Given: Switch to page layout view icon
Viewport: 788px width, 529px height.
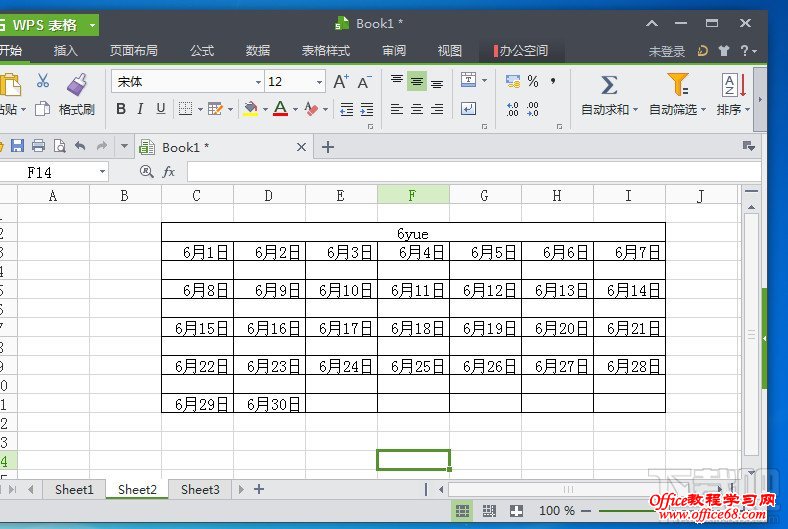Looking at the screenshot, I should click(489, 511).
